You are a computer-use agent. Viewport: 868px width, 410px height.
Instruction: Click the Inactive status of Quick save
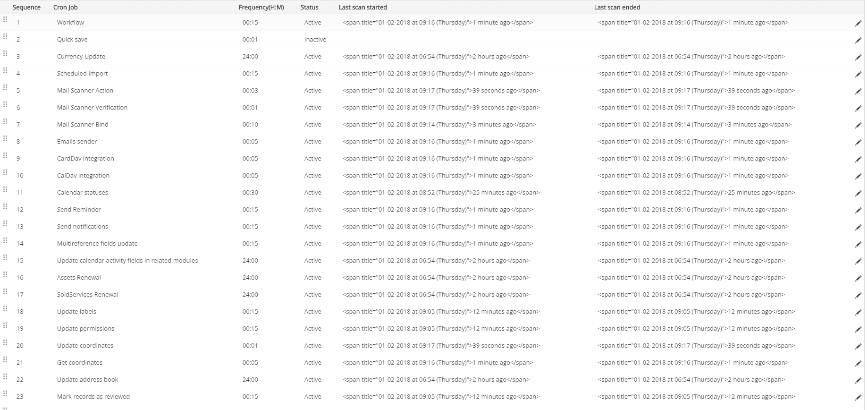[315, 40]
